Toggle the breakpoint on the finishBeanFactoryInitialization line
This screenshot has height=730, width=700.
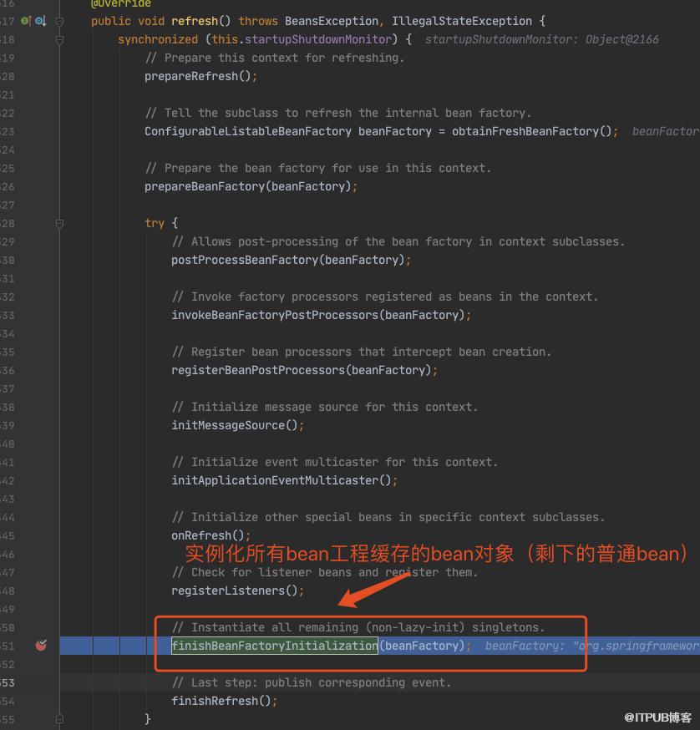41,646
